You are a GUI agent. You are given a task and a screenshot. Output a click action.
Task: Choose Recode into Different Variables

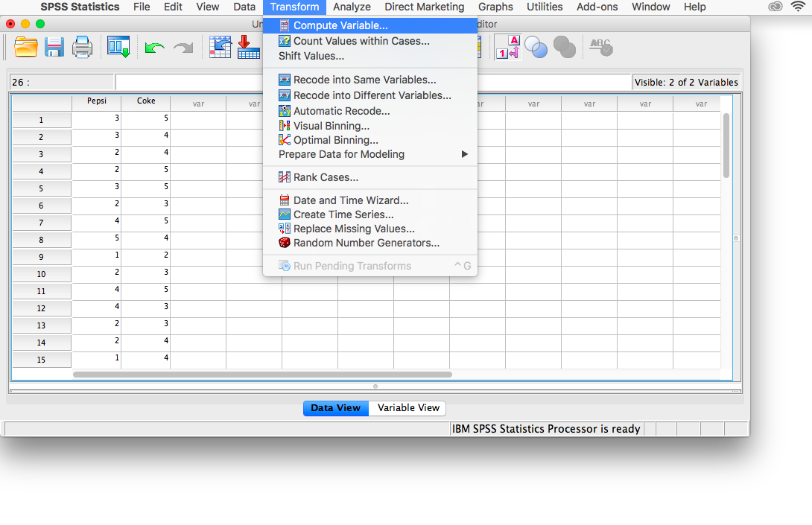point(372,95)
